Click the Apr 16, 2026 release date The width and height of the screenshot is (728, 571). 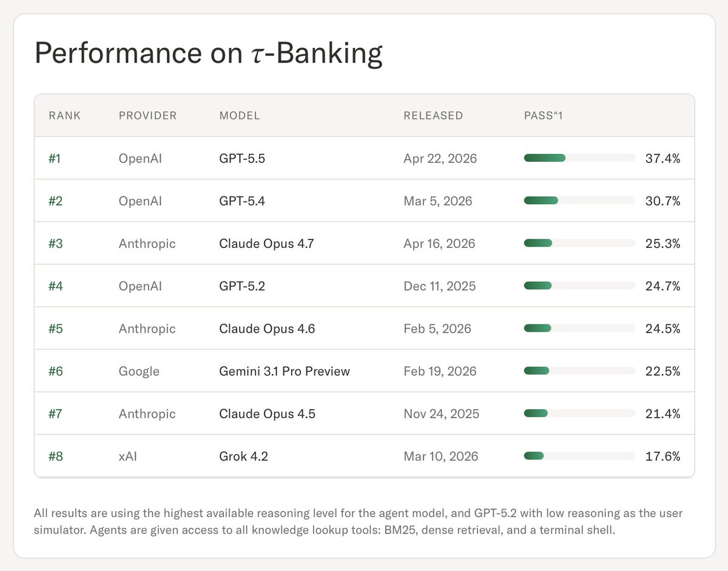(439, 244)
